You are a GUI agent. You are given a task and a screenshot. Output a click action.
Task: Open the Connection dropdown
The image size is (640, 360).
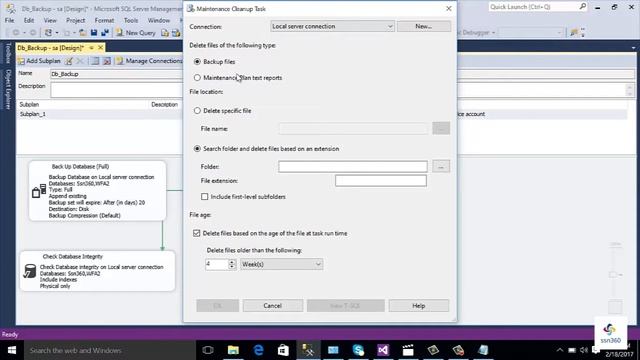tap(332, 26)
